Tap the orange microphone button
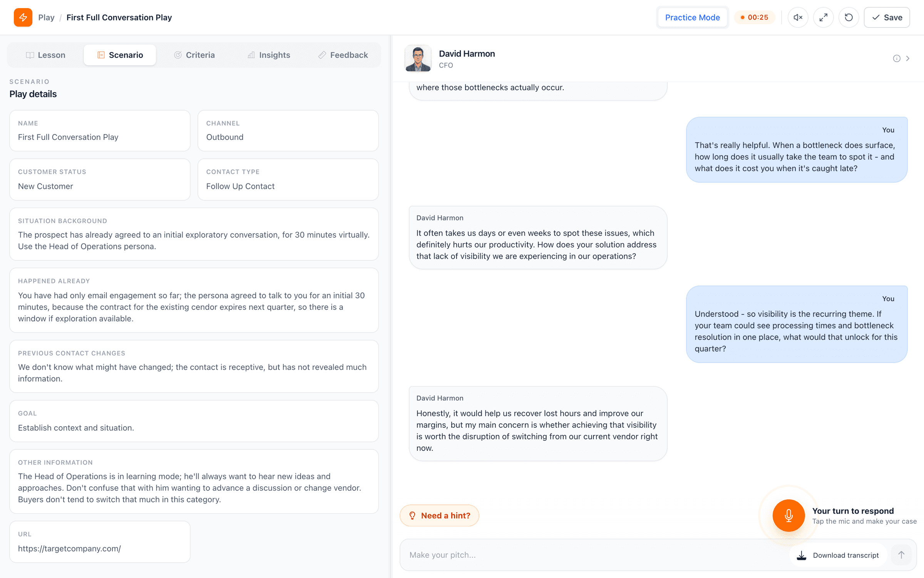The height and width of the screenshot is (578, 924). [788, 515]
